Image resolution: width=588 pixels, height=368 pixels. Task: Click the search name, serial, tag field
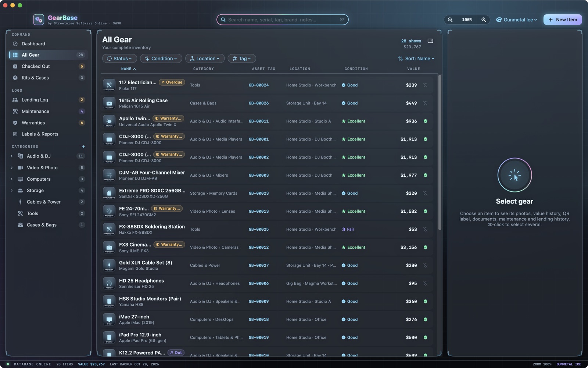(282, 20)
